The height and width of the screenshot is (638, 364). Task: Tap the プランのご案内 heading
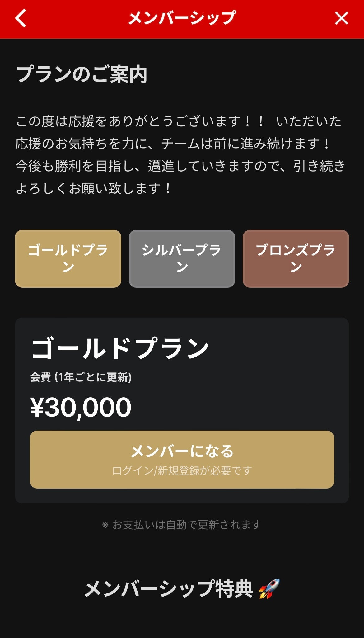point(82,75)
